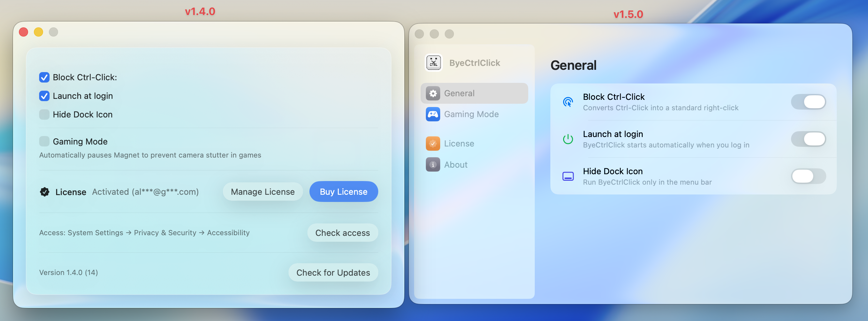Viewport: 868px width, 321px height.
Task: Close the v1.4.0 window with red button
Action: coord(23,32)
